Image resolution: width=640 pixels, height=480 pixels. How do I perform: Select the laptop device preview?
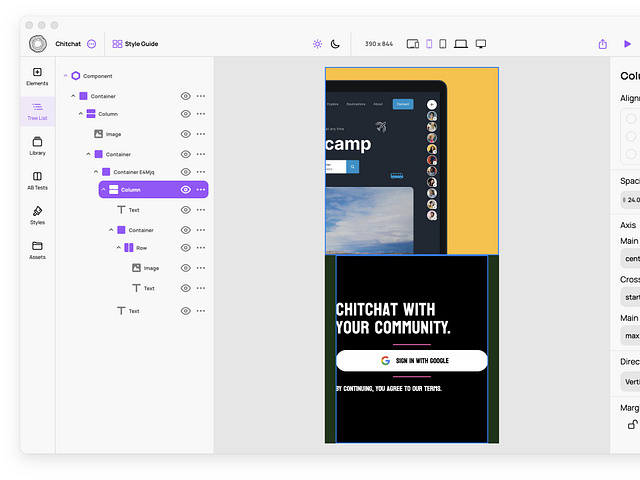461,44
